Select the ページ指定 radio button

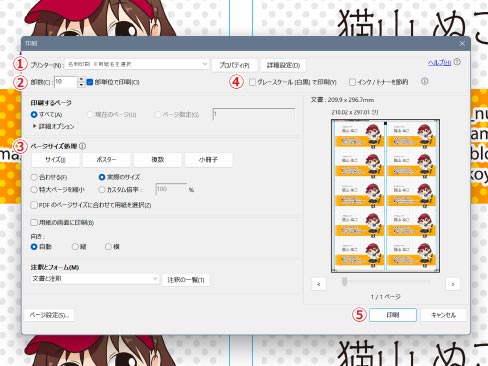(x=158, y=115)
